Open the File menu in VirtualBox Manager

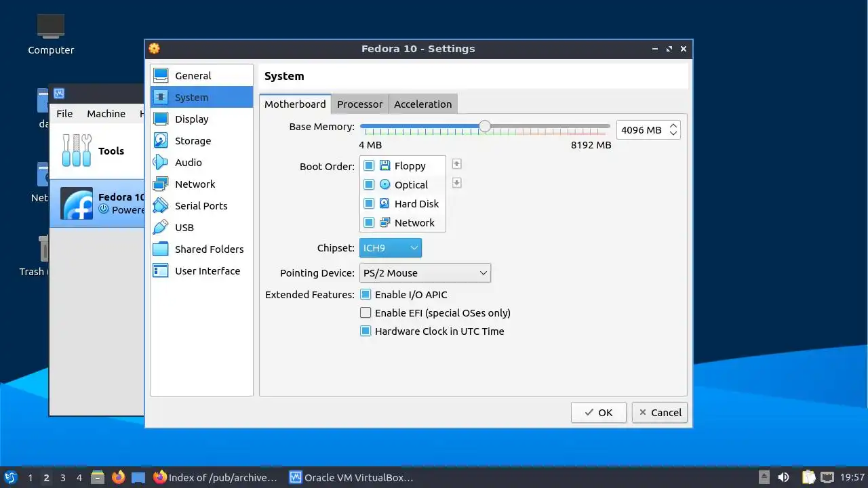click(x=64, y=114)
